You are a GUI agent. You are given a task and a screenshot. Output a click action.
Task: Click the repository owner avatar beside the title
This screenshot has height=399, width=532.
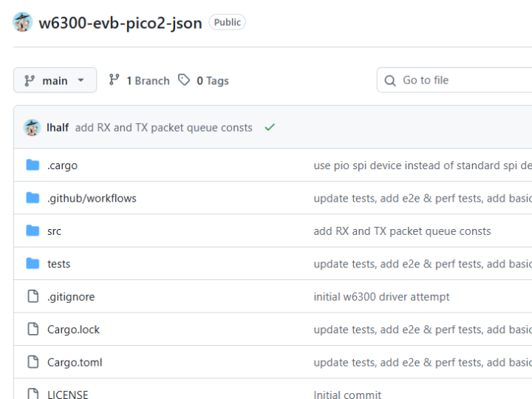23,22
